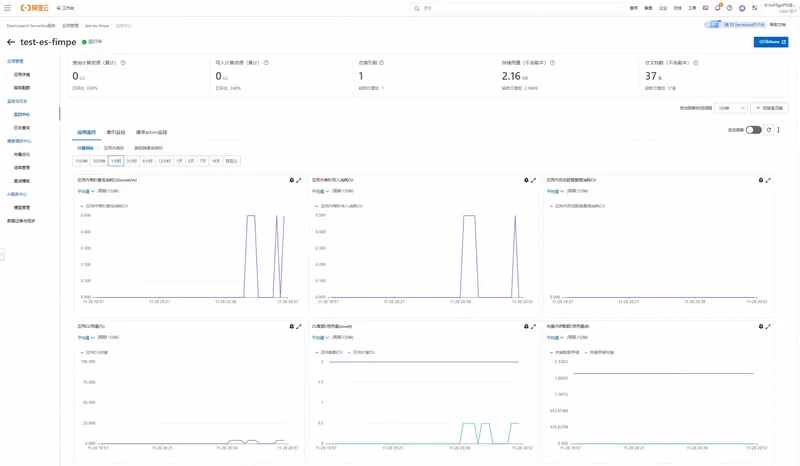Click the blue button at top right
800x466 pixels.
tap(770, 42)
